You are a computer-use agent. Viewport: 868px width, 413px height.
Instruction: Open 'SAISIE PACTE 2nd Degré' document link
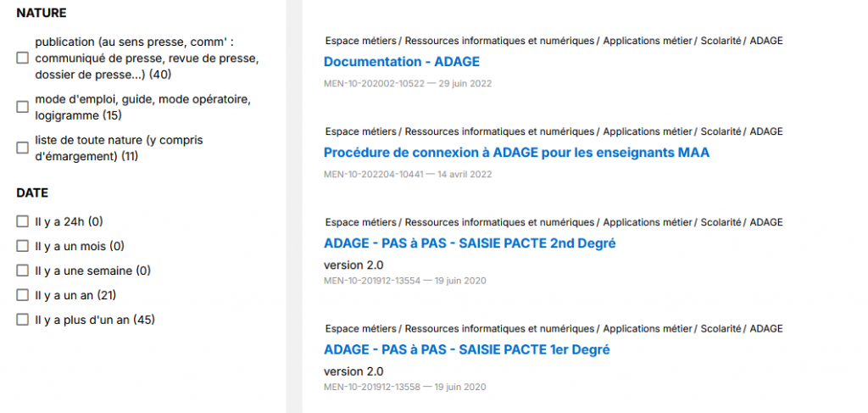tap(469, 243)
